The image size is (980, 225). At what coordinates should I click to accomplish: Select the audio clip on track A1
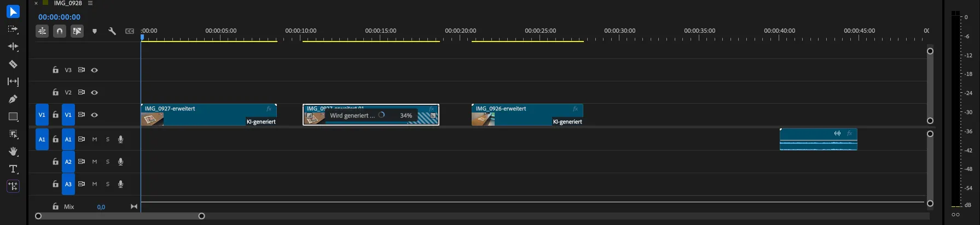click(819, 139)
